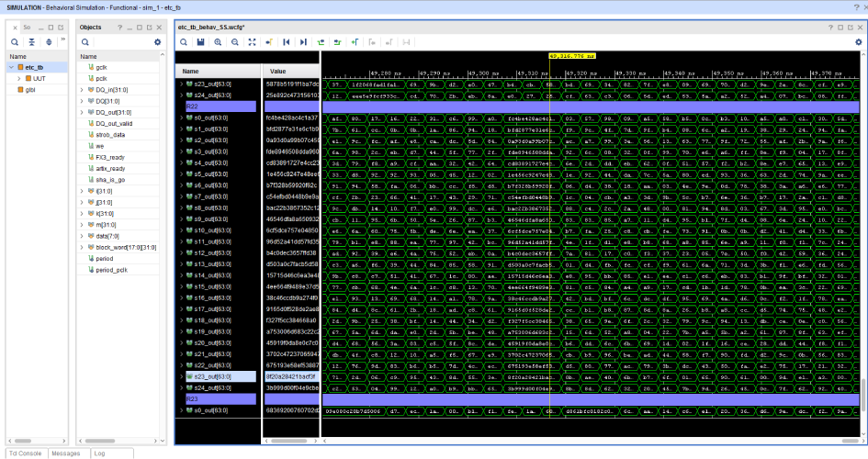The height and width of the screenshot is (459, 868).
Task: Zoom in on the waveform
Action: tap(218, 42)
